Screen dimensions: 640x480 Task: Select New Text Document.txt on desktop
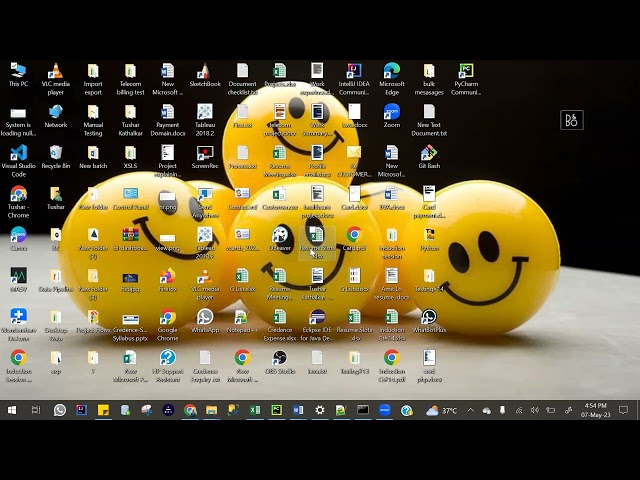coord(429,120)
